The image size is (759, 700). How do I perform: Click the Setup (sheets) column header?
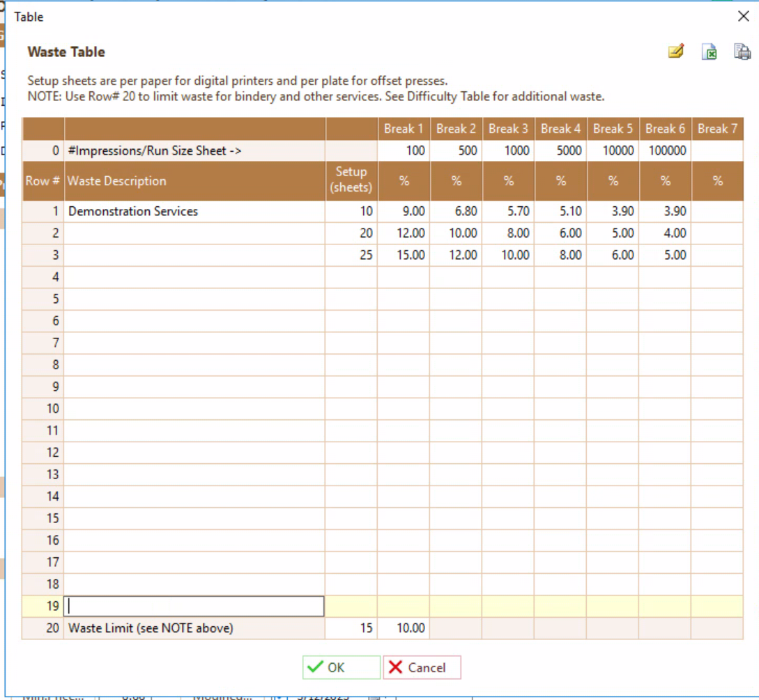tap(351, 180)
